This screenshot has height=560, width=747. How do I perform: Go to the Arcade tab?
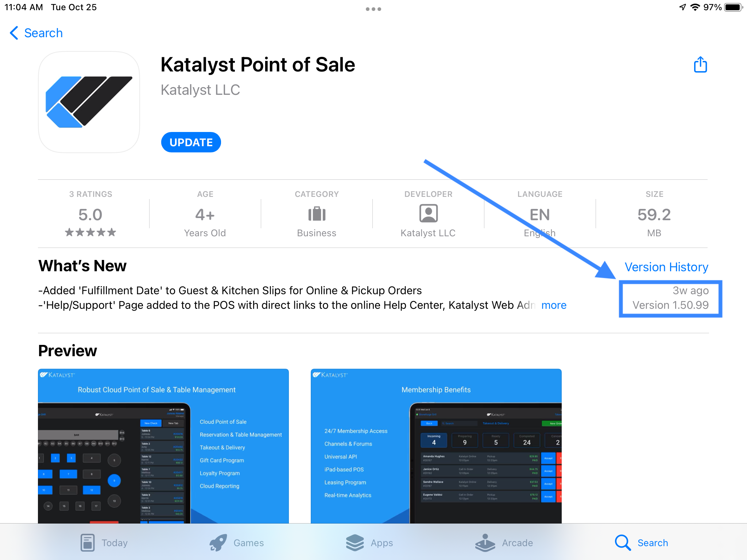(504, 542)
